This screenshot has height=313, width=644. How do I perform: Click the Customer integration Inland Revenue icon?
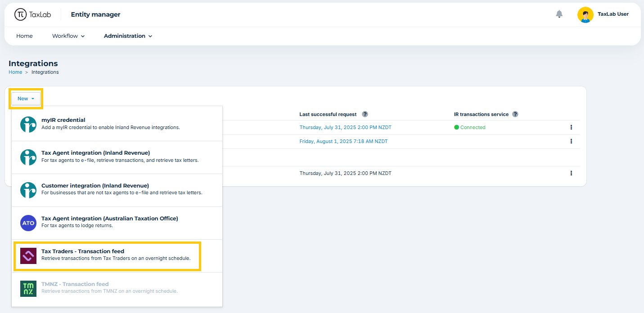pyautogui.click(x=28, y=190)
